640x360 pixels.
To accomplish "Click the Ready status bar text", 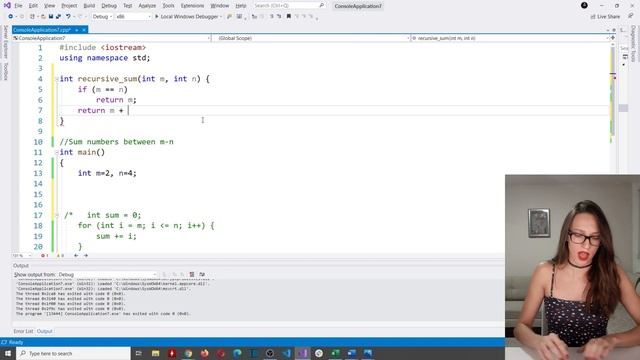I will [16, 342].
